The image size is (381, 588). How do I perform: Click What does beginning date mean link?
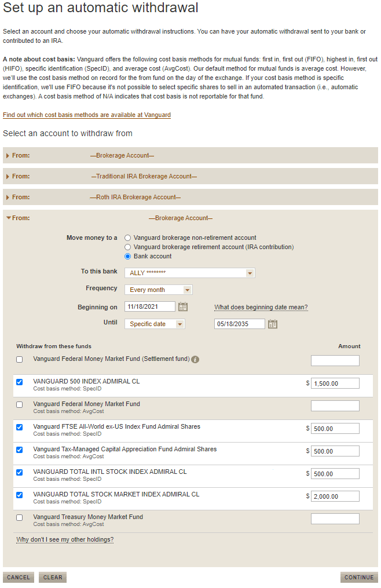click(261, 307)
